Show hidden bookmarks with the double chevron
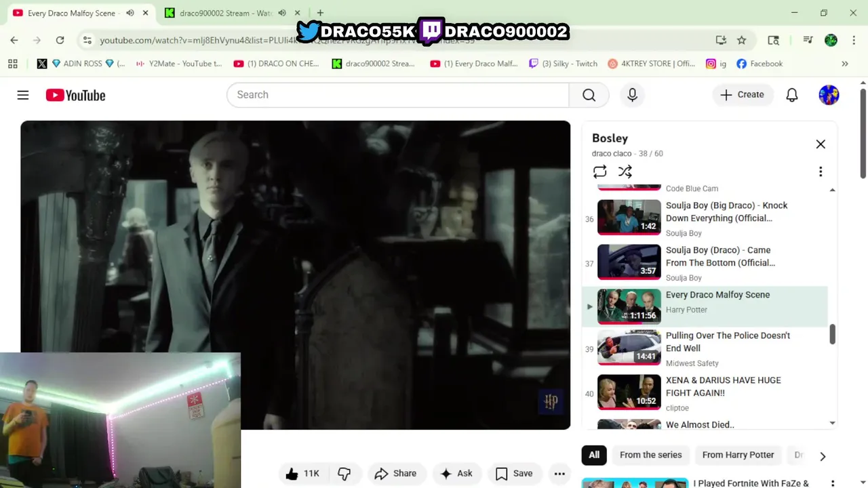The image size is (868, 488). tap(845, 64)
